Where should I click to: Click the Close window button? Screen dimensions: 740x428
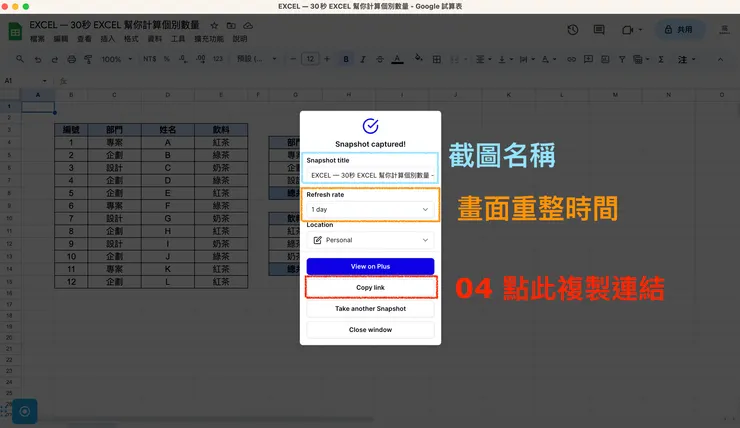[x=370, y=329]
